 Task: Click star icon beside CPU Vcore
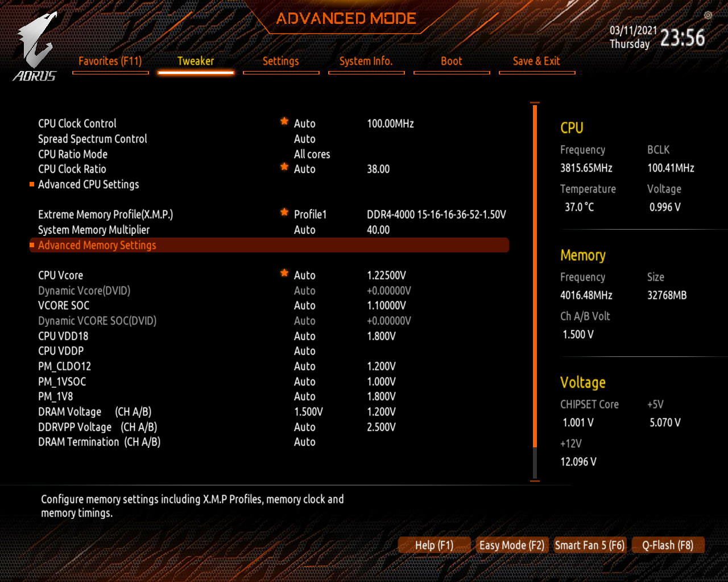pyautogui.click(x=284, y=273)
